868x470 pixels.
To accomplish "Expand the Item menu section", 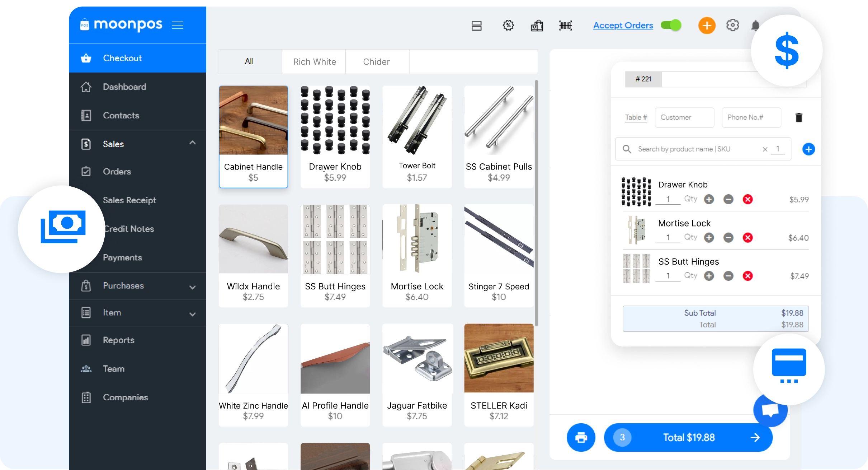I will pos(192,314).
